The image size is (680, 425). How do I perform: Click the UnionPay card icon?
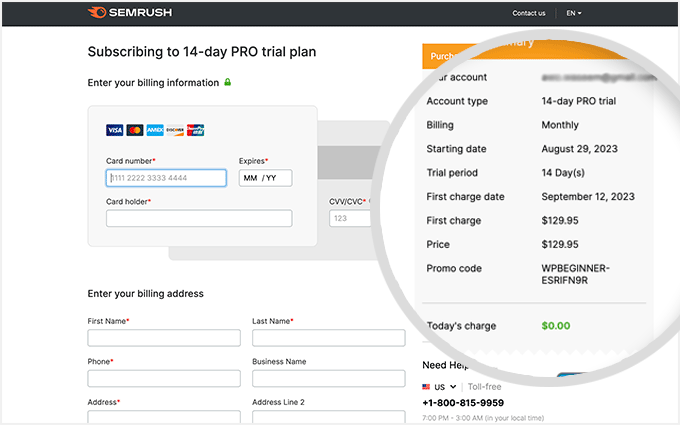coord(196,130)
